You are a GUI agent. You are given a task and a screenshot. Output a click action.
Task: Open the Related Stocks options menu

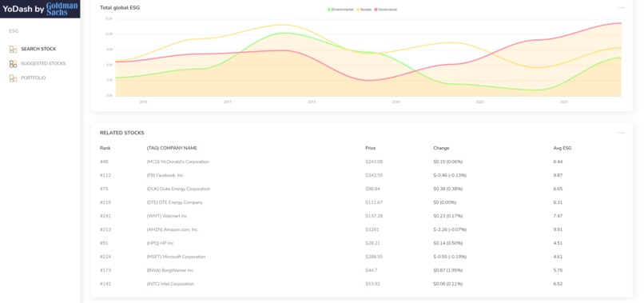pyautogui.click(x=621, y=133)
